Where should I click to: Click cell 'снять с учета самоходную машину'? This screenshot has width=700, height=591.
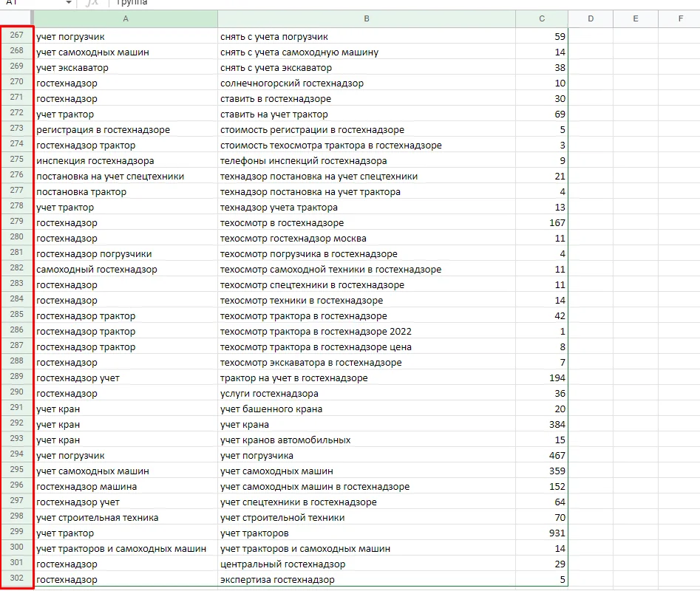click(x=367, y=52)
